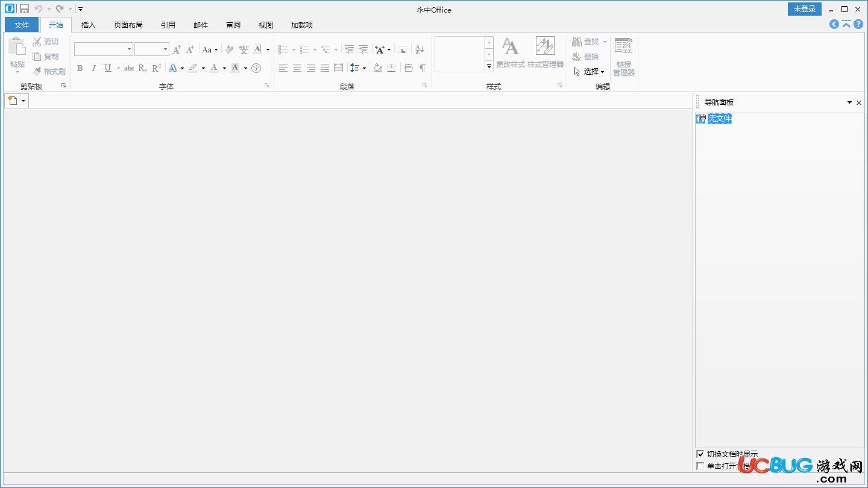Screen dimensions: 868x488
Task: Select the Format Painter (格式刷) brush
Action: (x=49, y=71)
